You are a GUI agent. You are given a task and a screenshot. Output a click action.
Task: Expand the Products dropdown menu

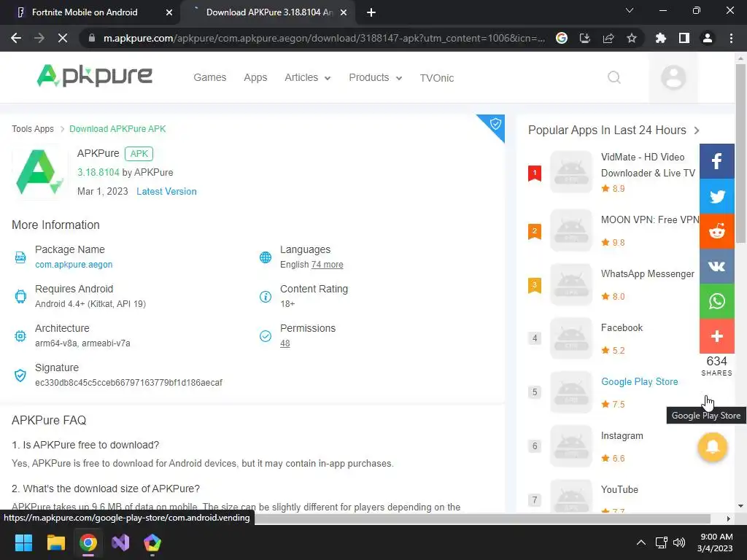(x=376, y=77)
